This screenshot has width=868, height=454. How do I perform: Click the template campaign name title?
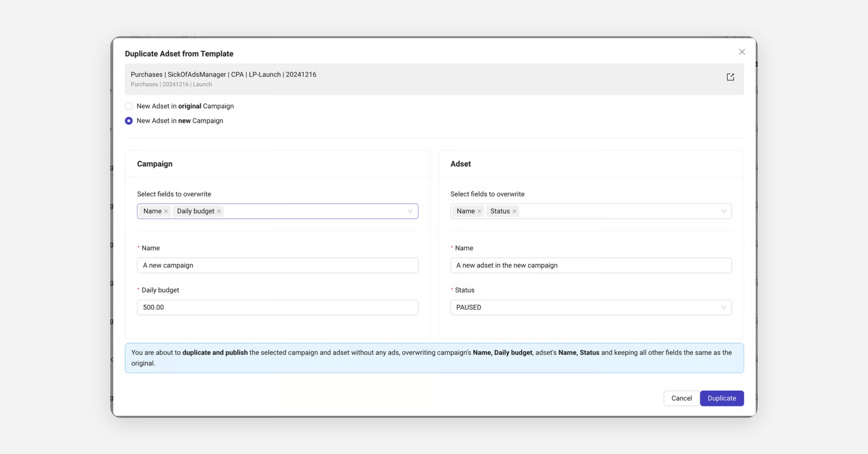223,74
